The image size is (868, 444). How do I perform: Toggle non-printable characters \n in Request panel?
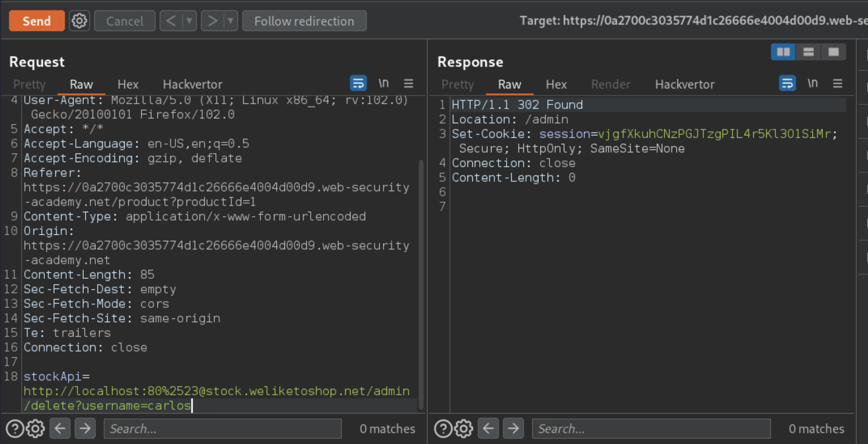point(383,83)
